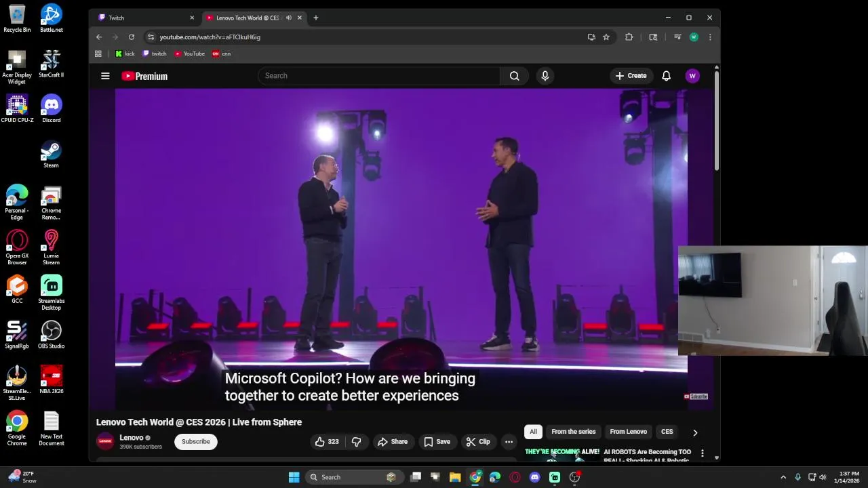The image size is (868, 488).
Task: Open Lumia Stream desktop shortcut
Action: 51,247
